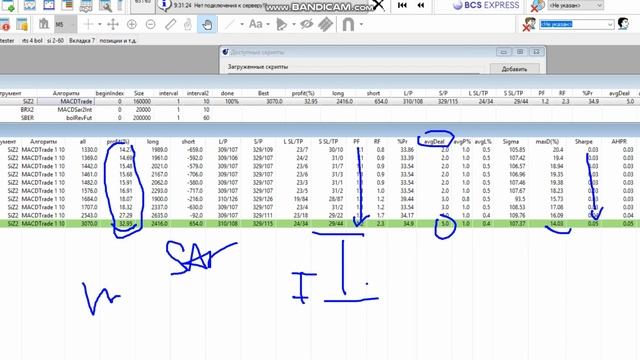Open the highlighted 'Не указан' account combo box

[x=576, y=24]
